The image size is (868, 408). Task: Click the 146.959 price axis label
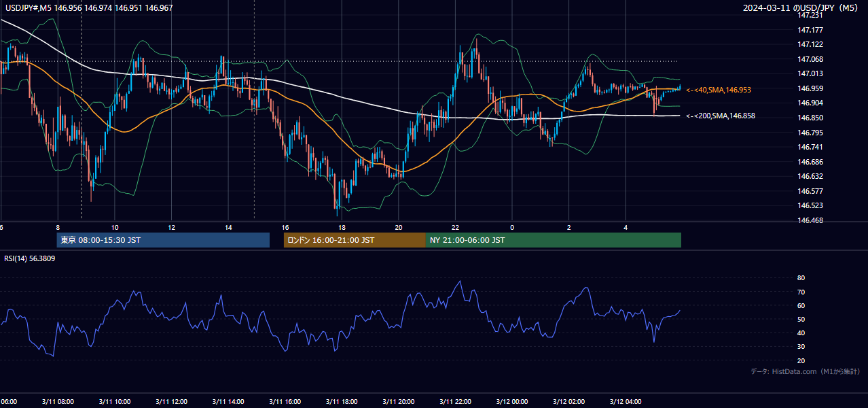(x=810, y=88)
